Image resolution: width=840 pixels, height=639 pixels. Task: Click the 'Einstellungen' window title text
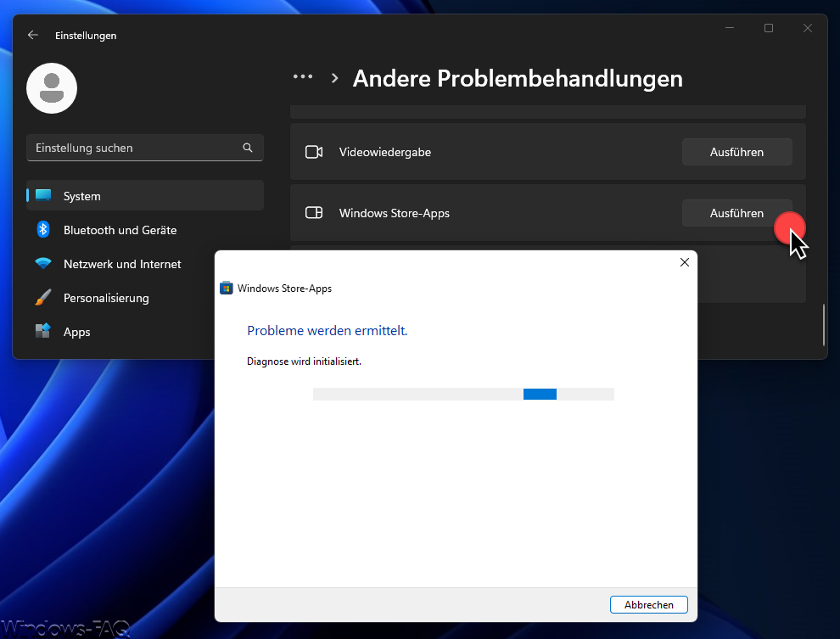click(86, 36)
